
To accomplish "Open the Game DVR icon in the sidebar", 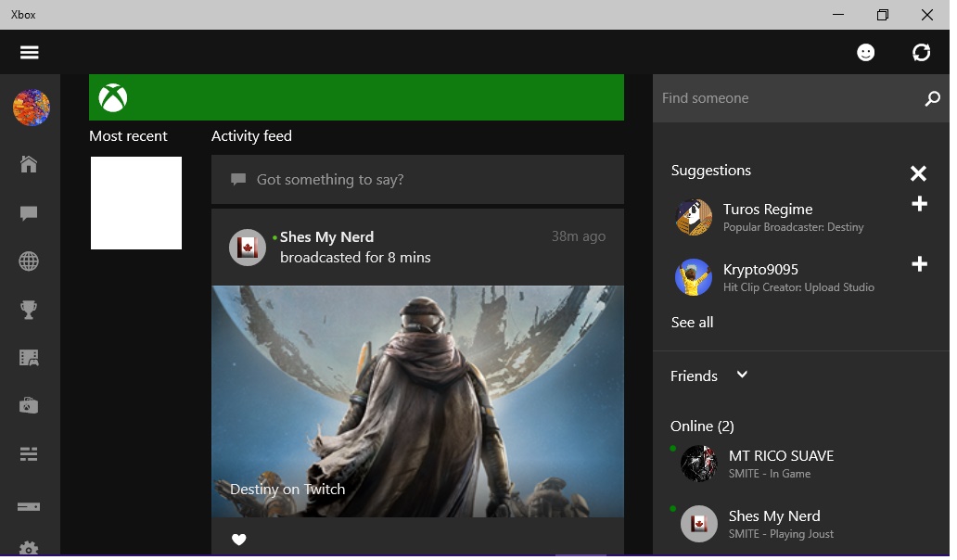I will point(29,358).
